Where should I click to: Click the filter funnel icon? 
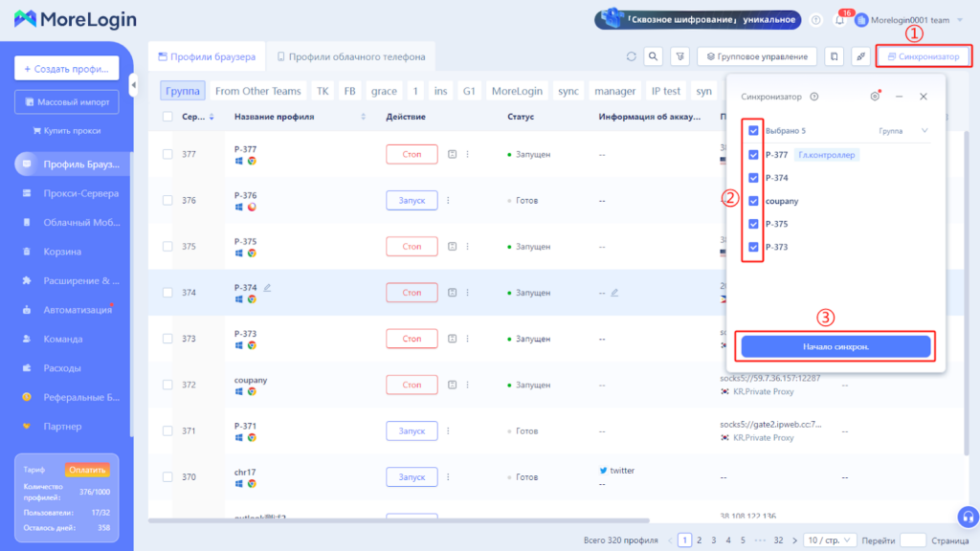[679, 56]
